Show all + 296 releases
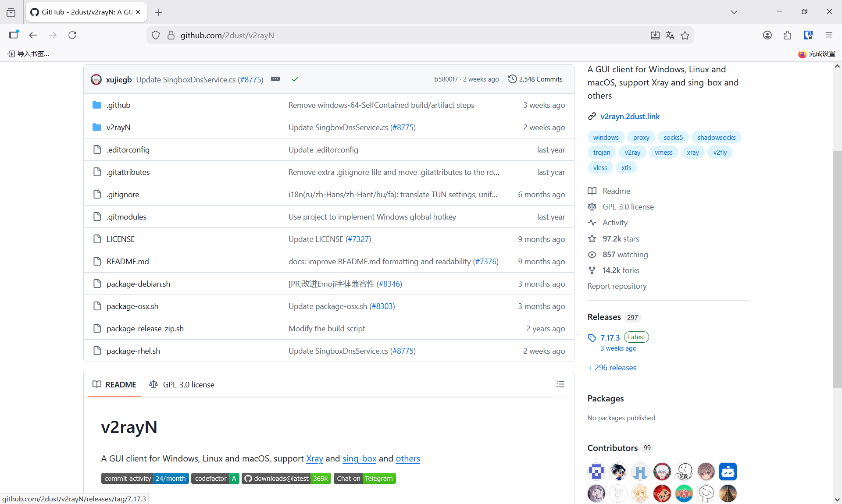The width and height of the screenshot is (842, 504). pyautogui.click(x=612, y=367)
